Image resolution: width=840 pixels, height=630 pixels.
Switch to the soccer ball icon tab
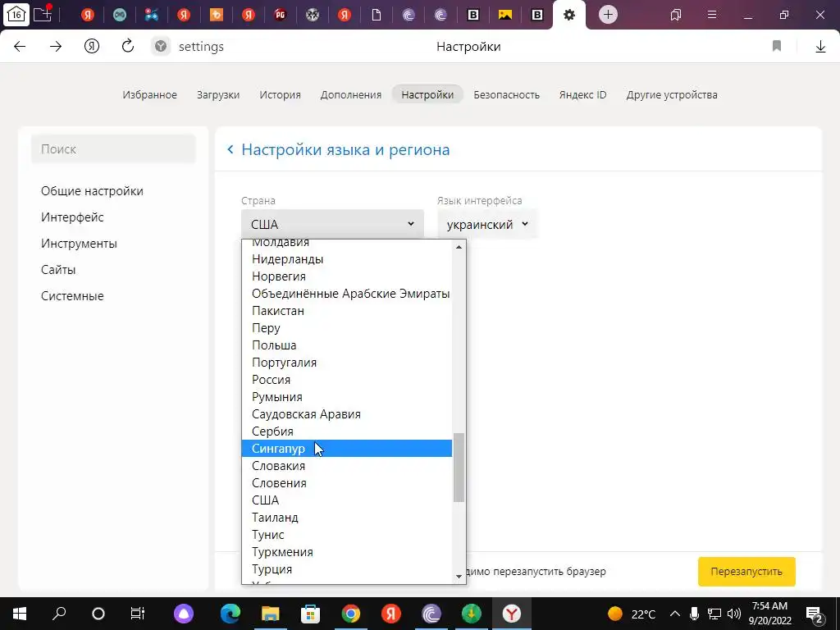(313, 15)
